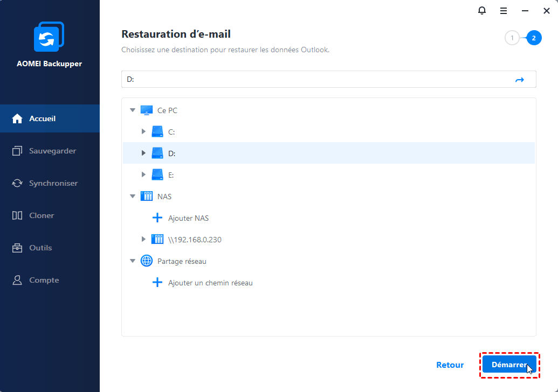Minimize the AOMEI Backupper window

pos(525,11)
